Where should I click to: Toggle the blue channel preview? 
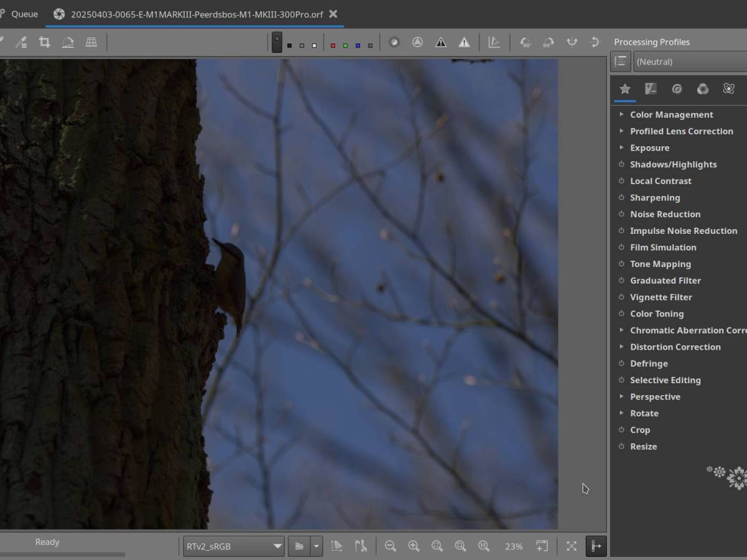coord(358,45)
